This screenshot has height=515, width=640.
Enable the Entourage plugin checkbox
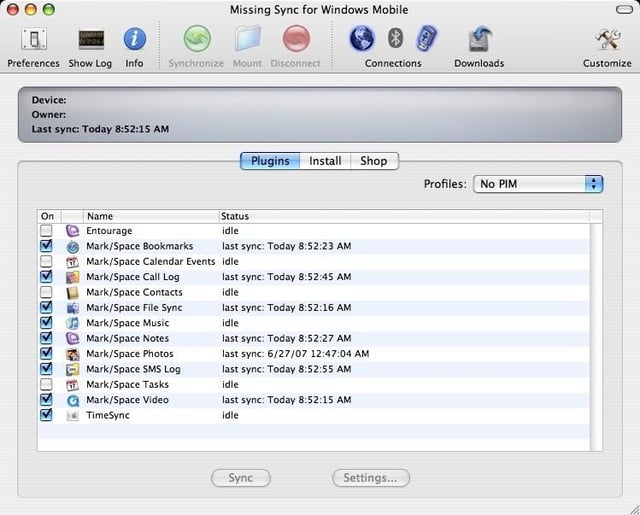point(46,231)
